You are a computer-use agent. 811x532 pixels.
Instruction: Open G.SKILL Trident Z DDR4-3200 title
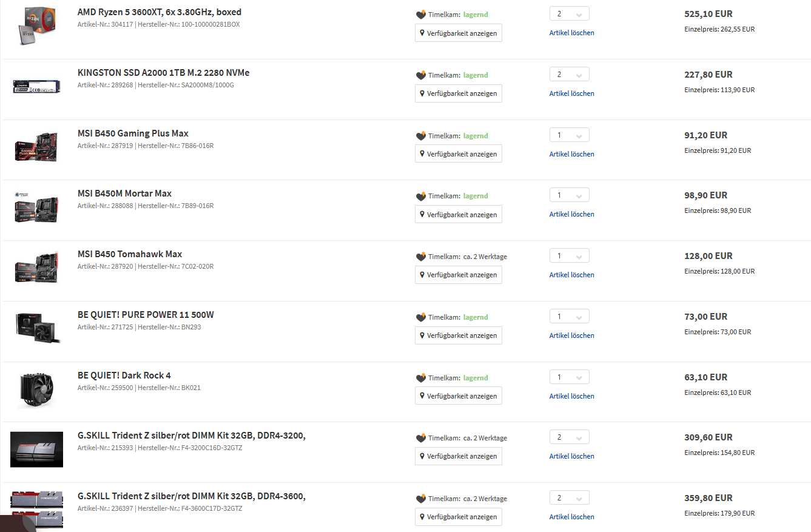(192, 436)
